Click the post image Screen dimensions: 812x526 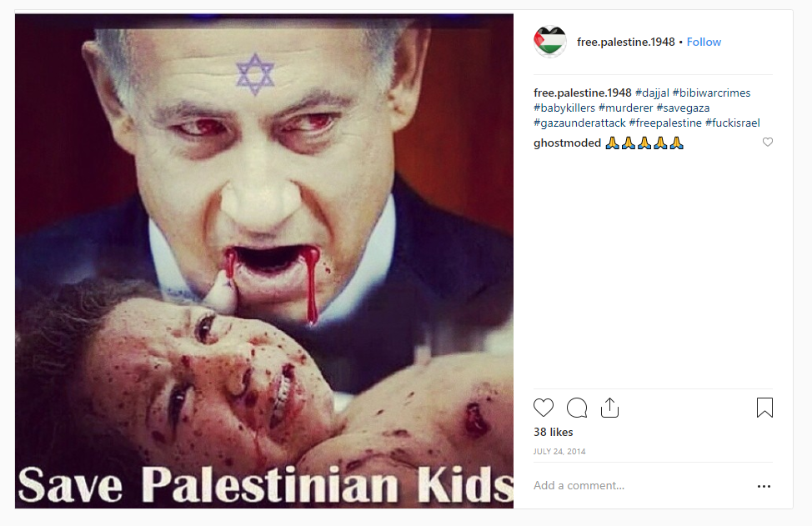point(264,261)
